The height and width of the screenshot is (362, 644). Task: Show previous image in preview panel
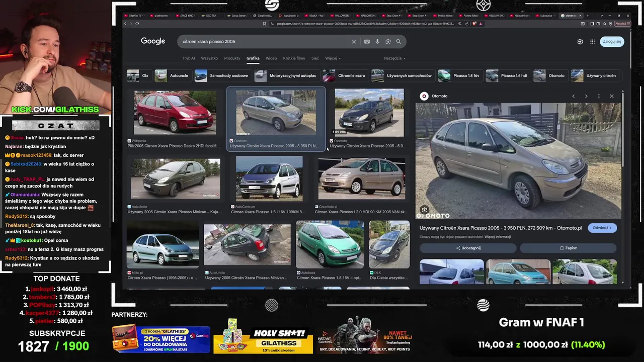pyautogui.click(x=573, y=96)
